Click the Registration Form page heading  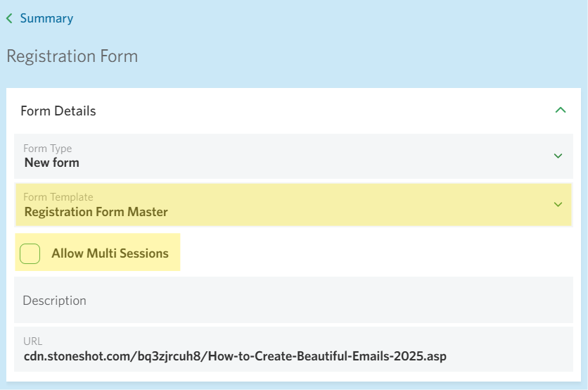(x=72, y=56)
